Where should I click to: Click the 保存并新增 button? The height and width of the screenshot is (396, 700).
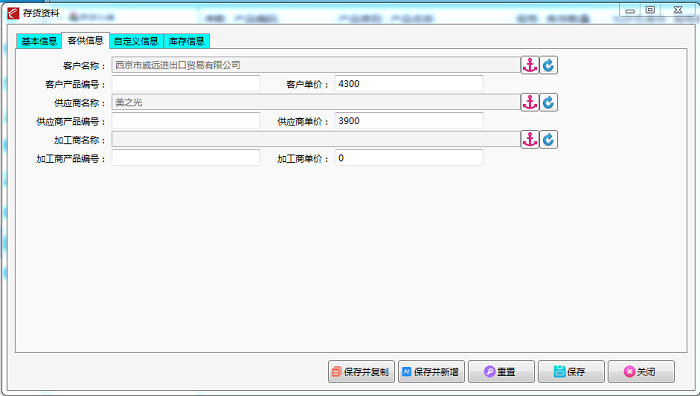(x=431, y=371)
